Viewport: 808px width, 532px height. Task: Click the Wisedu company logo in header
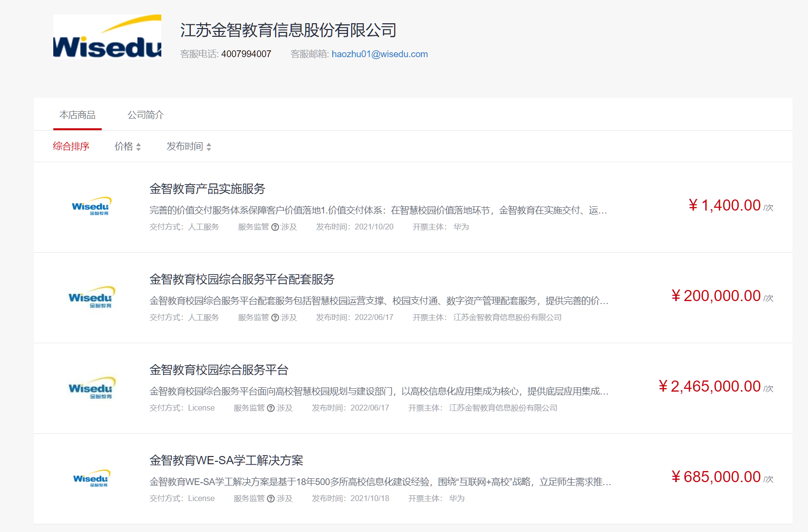107,37
